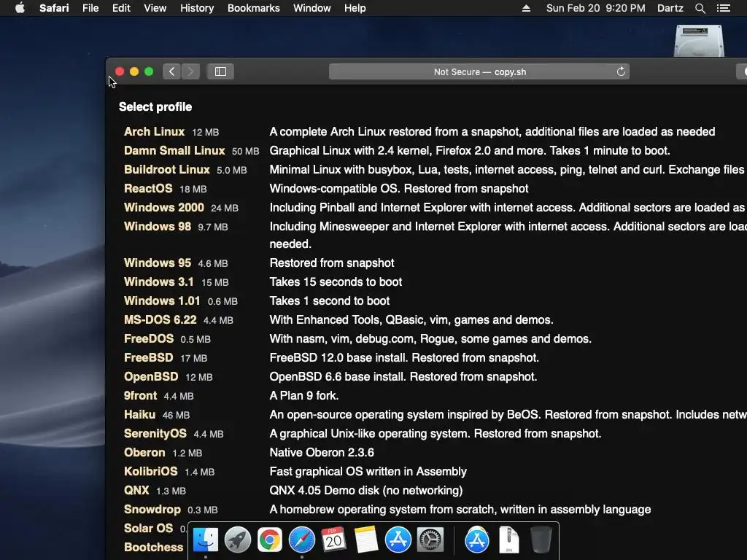
Task: Click the Safari compass in Dock
Action: [x=301, y=540]
